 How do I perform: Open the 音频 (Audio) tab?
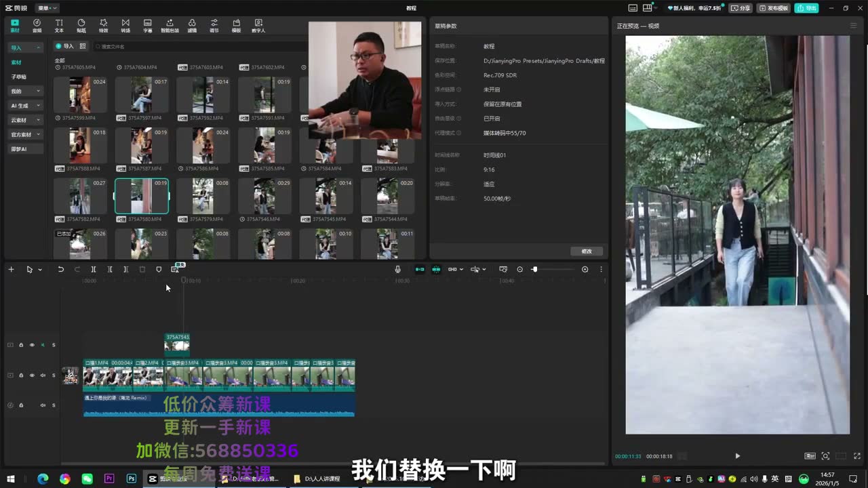tap(37, 26)
